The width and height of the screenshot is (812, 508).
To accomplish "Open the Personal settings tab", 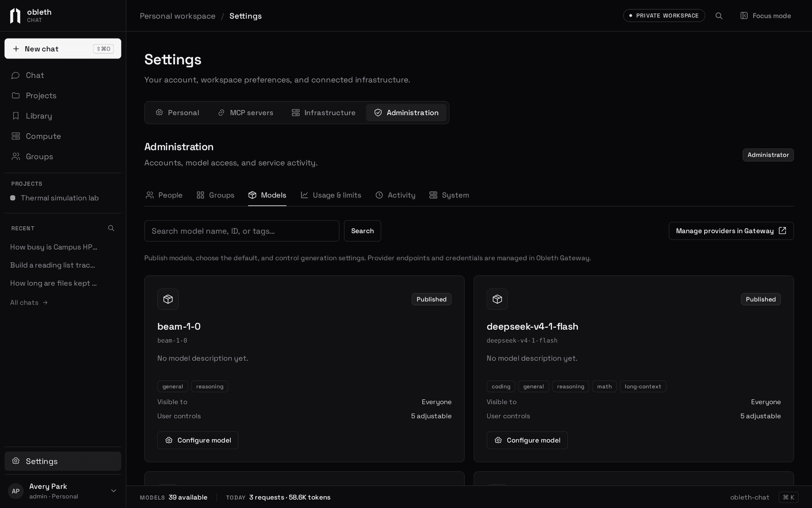I will pos(177,113).
